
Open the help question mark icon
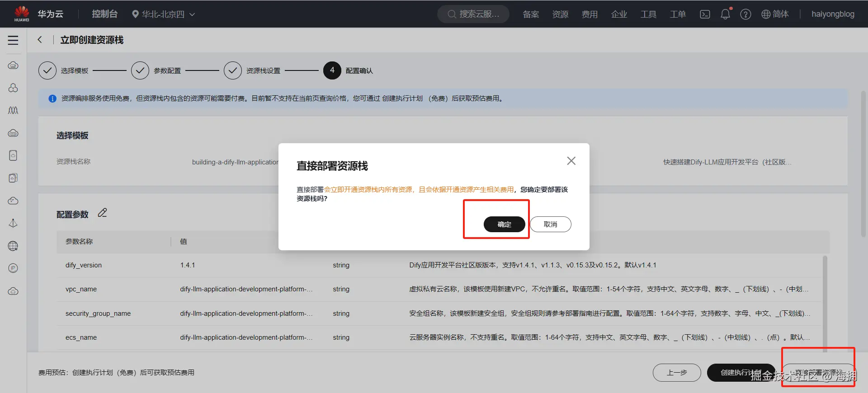point(745,14)
